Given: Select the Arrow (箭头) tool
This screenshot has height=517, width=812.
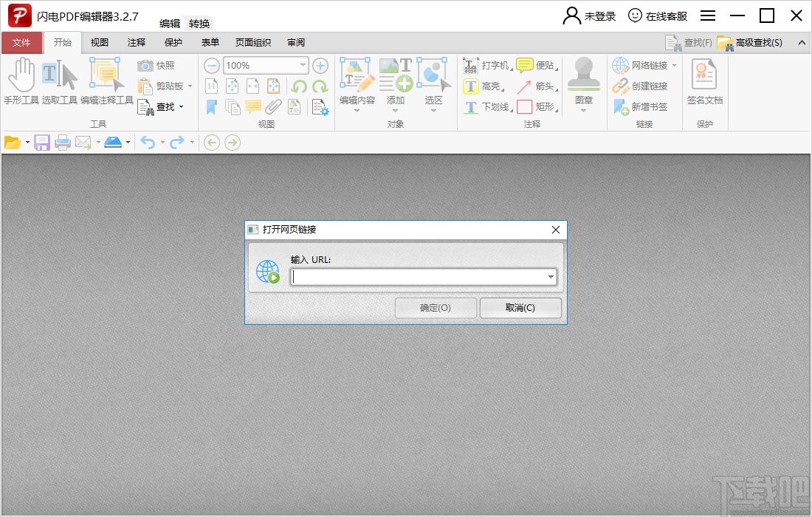Looking at the screenshot, I should click(x=537, y=86).
